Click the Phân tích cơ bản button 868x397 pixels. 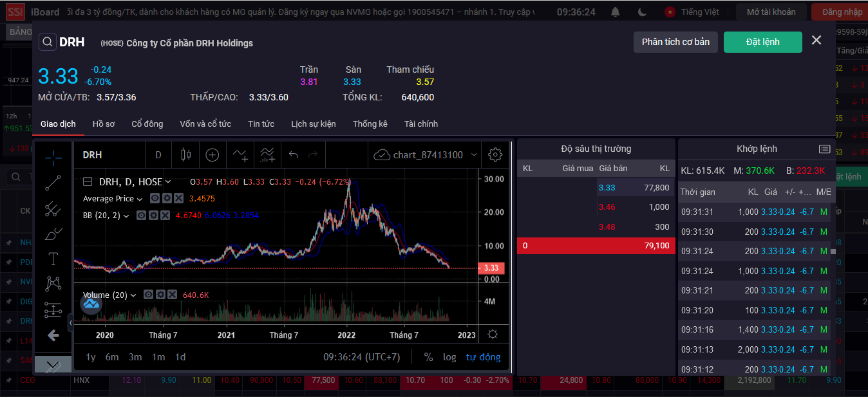pyautogui.click(x=675, y=42)
